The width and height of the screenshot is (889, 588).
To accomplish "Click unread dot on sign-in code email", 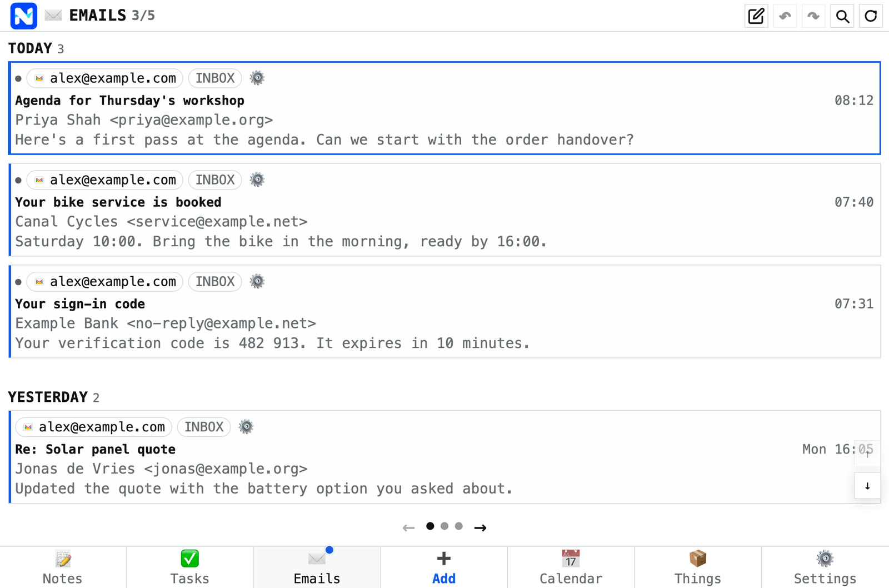I will pyautogui.click(x=18, y=282).
